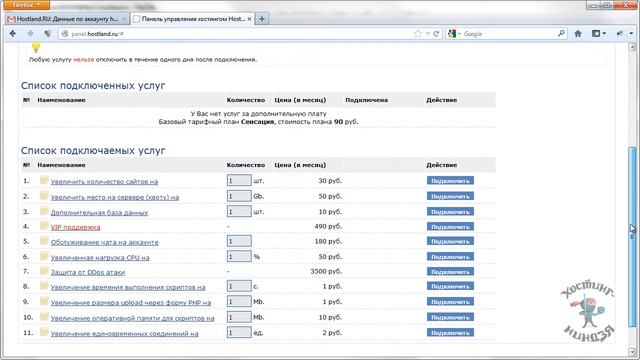Click the Список подключаемых услуг heading
The image size is (640, 360).
(93, 151)
